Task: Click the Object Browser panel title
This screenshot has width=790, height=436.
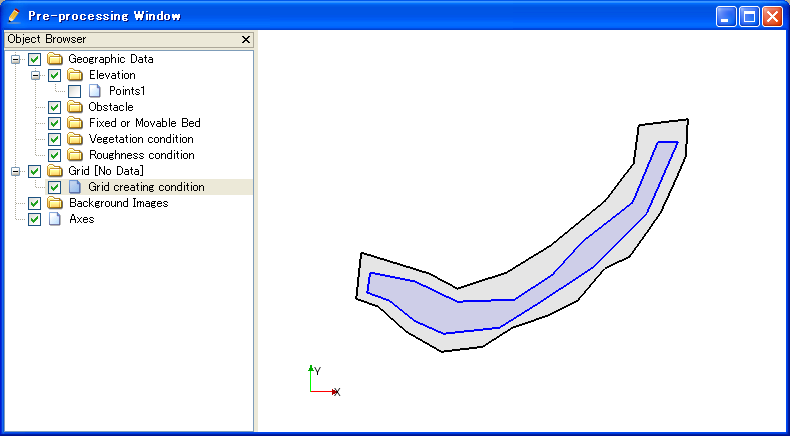Action: point(47,39)
